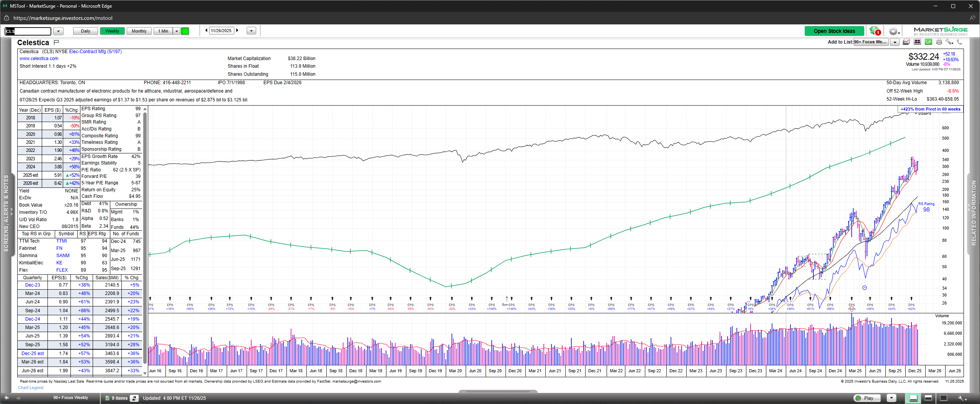Click the flag icon beside Celestica
Viewport: 980px width, 404px height.
click(56, 42)
